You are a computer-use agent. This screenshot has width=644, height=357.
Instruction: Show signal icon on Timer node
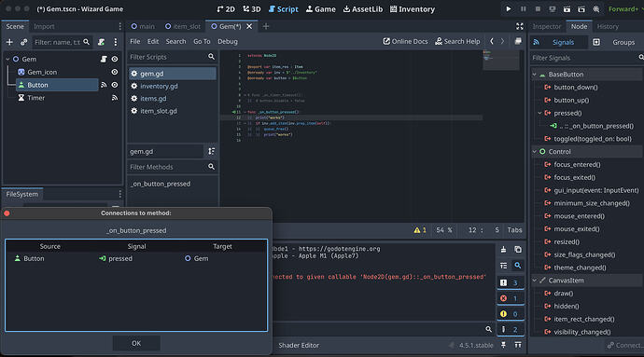115,98
